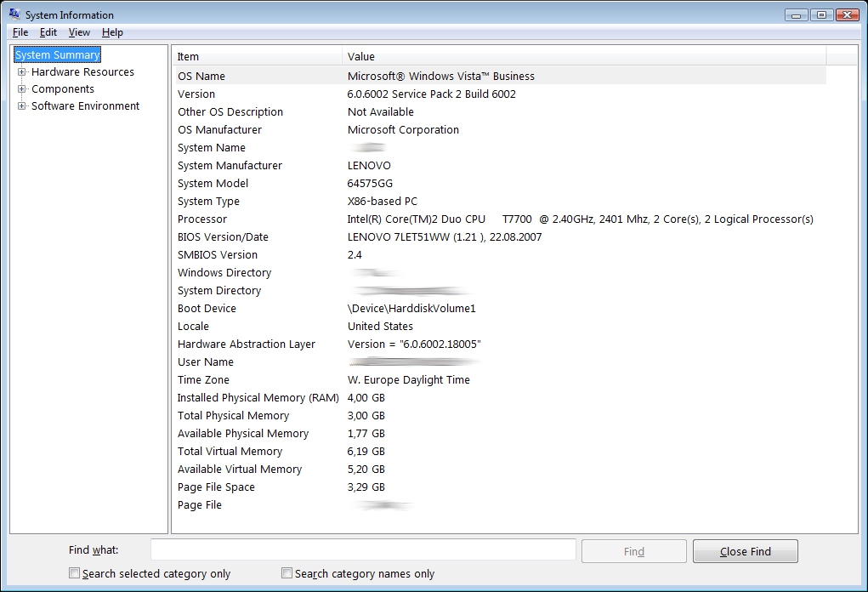Click the System Information title bar icon
Screen dimensions: 868x592
[14, 14]
